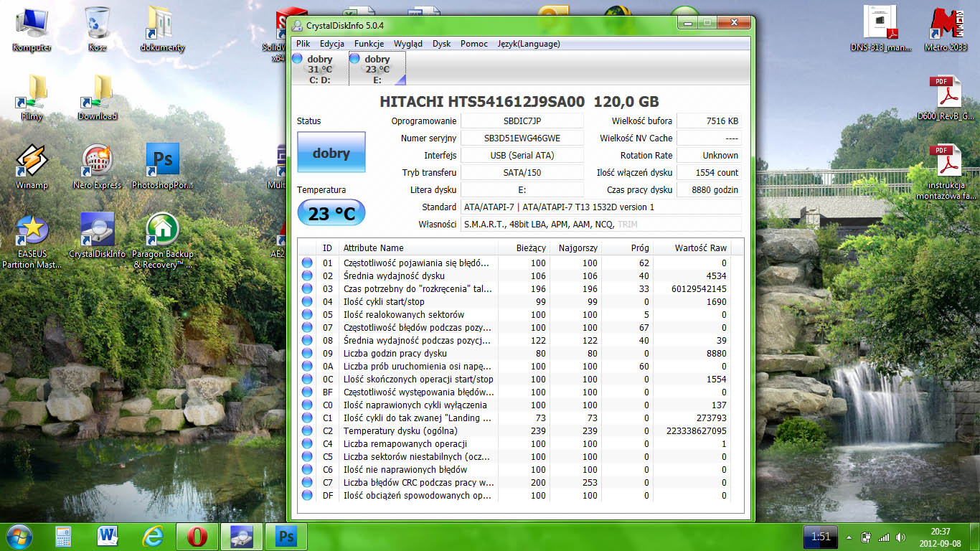
Task: Open the DNS-313 manual PDF icon
Action: (x=881, y=29)
